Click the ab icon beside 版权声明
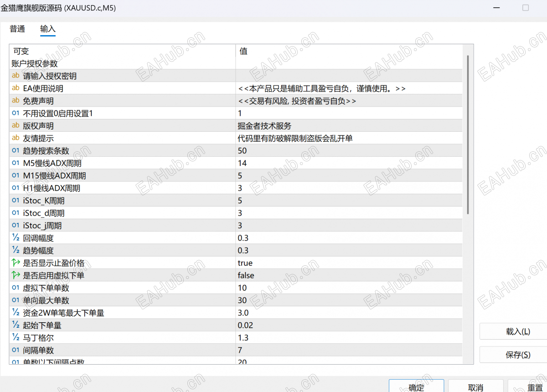This screenshot has width=547, height=392. pyautogui.click(x=15, y=126)
